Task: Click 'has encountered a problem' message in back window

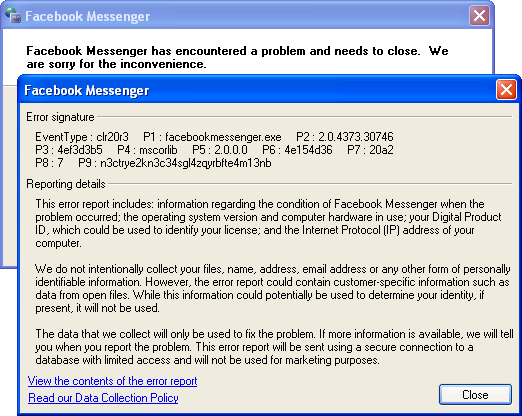Action: (237, 57)
